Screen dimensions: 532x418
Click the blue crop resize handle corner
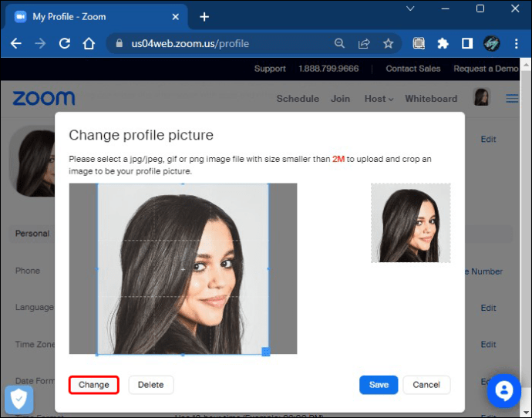266,352
